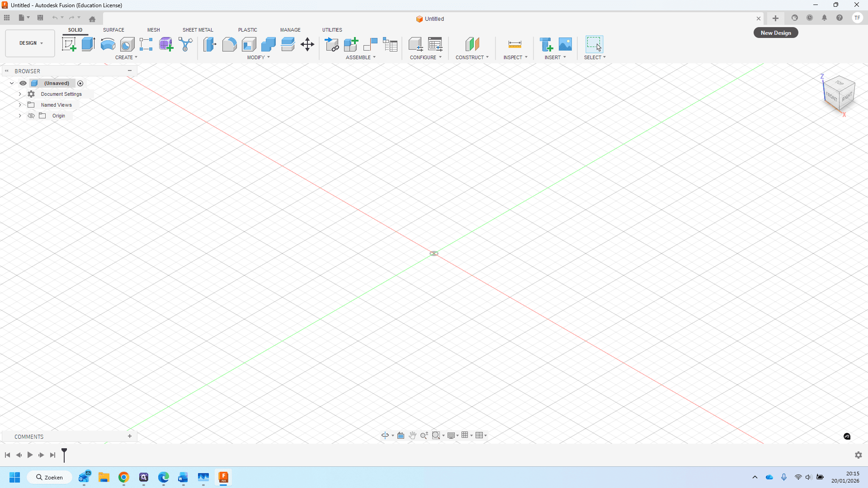Select the Measure tool
This screenshot has width=868, height=488.
click(514, 44)
